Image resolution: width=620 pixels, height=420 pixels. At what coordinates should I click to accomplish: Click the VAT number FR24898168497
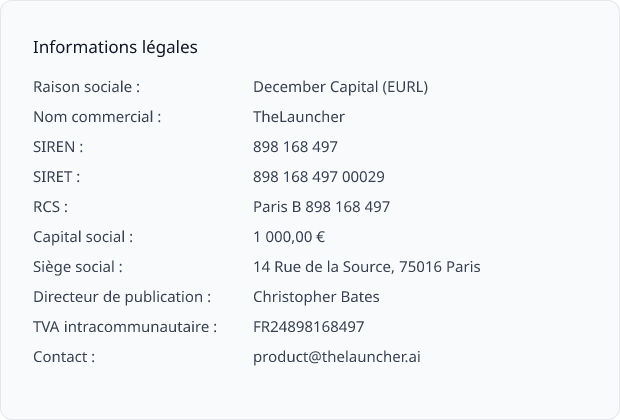click(x=308, y=327)
